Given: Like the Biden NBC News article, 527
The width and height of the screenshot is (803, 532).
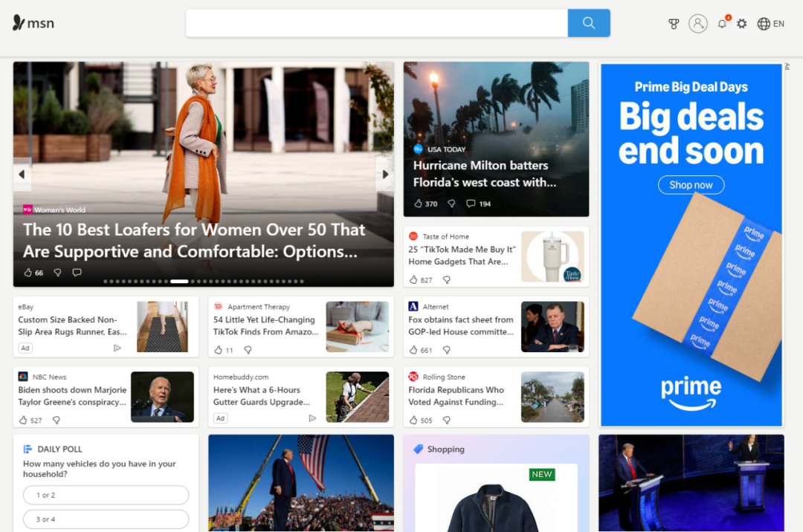Looking at the screenshot, I should coord(30,420).
